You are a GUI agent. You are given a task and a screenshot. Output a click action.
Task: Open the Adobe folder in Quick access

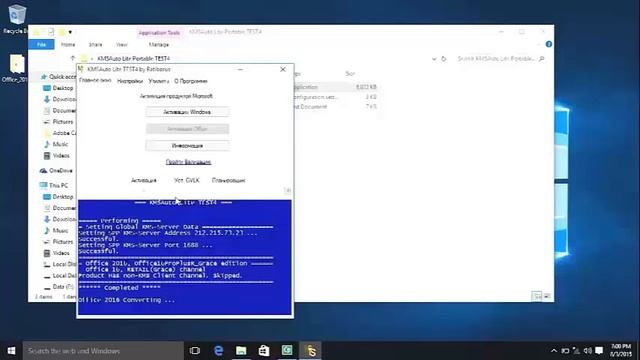[x=60, y=133]
